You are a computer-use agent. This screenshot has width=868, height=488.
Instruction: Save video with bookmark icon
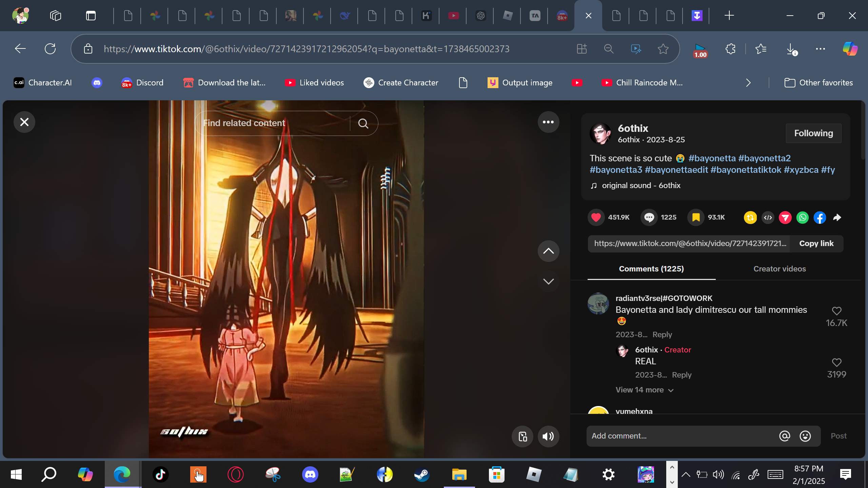[696, 217]
